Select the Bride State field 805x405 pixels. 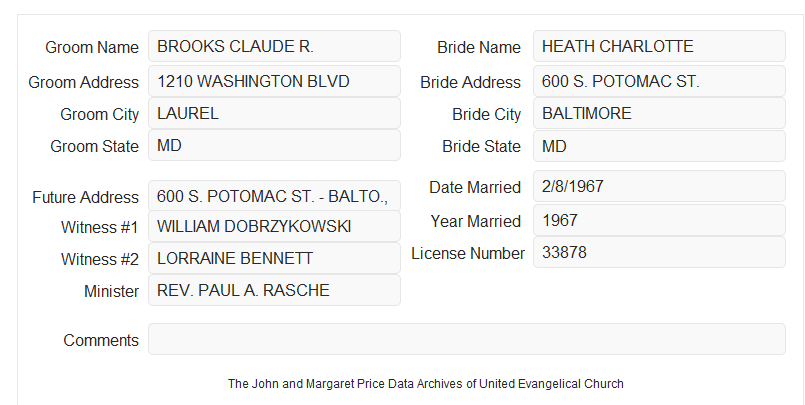(659, 146)
